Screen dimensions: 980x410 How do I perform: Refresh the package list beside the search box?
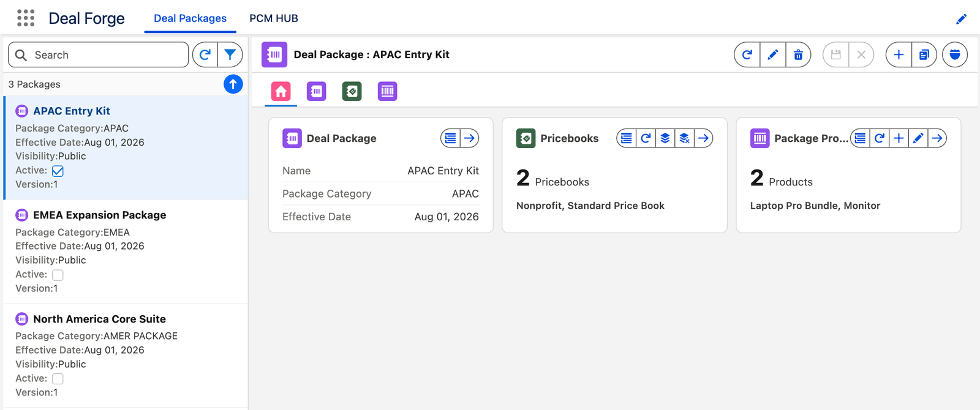(205, 54)
